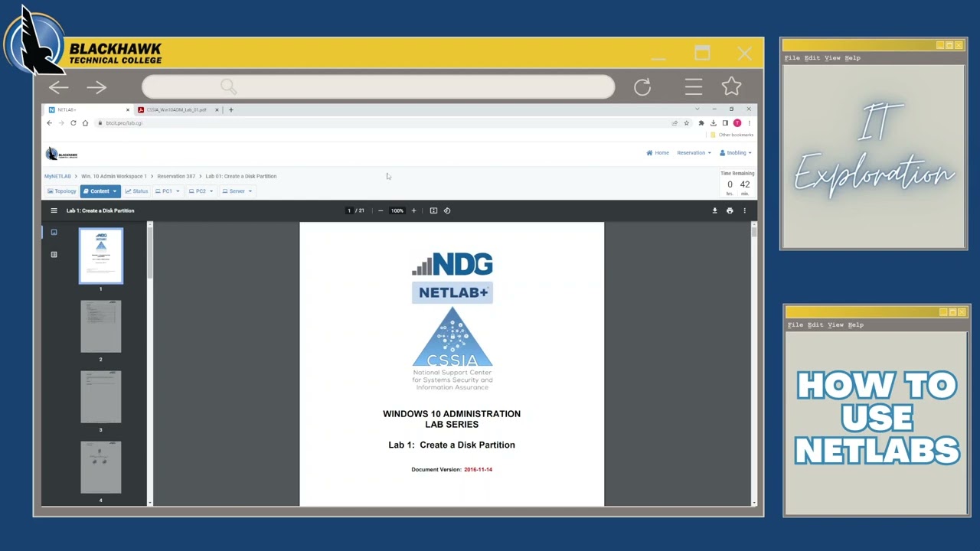Open a new Chrome tab
980x551 pixels.
click(x=230, y=109)
